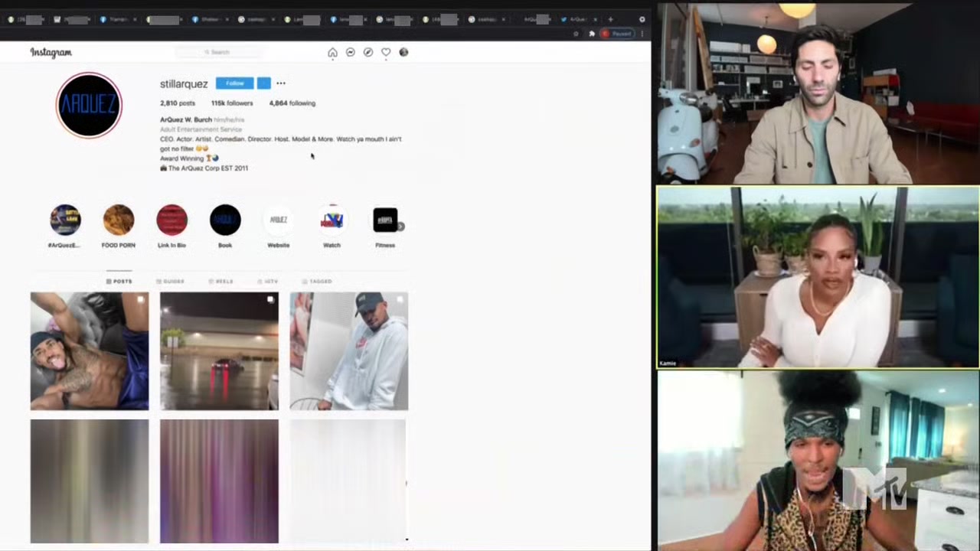The height and width of the screenshot is (551, 980).
Task: Expand suggested accounts arrow beside Follow
Action: coord(263,83)
